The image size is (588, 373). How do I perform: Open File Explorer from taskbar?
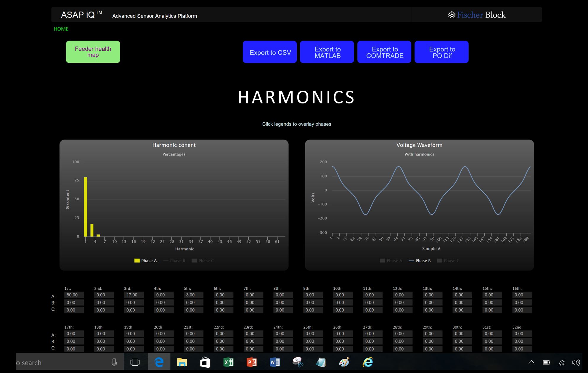[182, 362]
